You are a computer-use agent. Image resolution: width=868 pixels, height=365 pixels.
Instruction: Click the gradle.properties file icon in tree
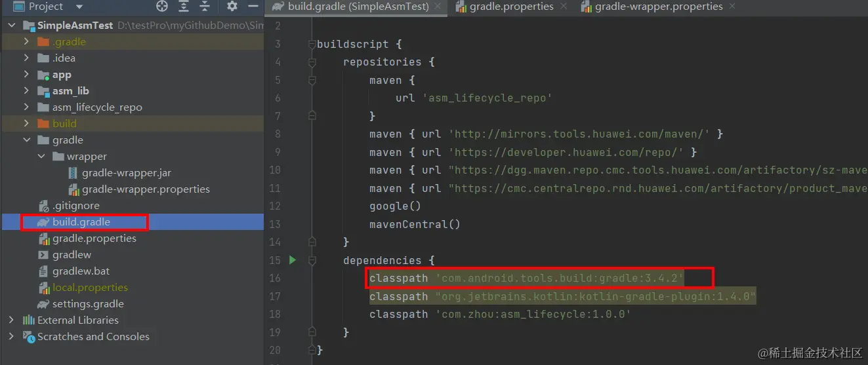pos(44,239)
